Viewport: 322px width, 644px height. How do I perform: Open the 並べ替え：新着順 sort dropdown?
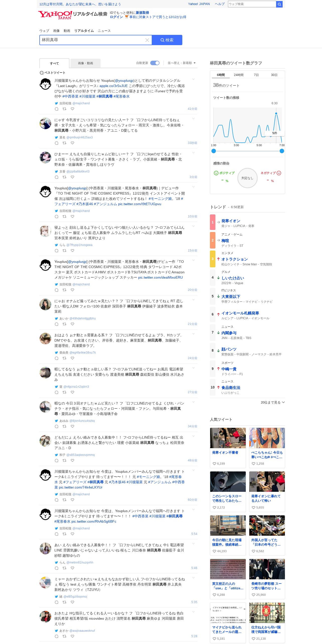click(182, 63)
